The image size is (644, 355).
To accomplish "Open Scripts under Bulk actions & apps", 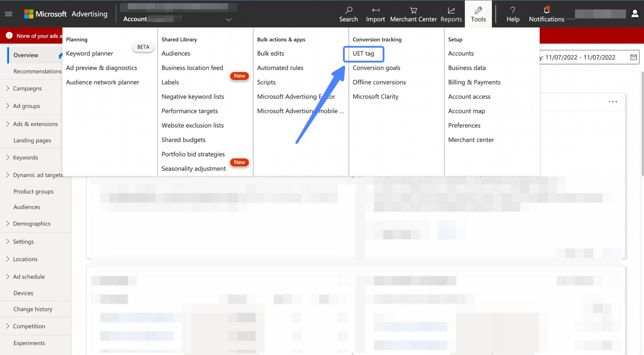I will pos(266,82).
